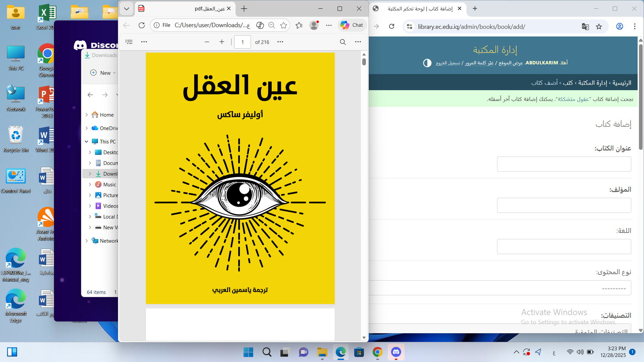
Task: Click the PDF page number field
Action: pos(243,42)
